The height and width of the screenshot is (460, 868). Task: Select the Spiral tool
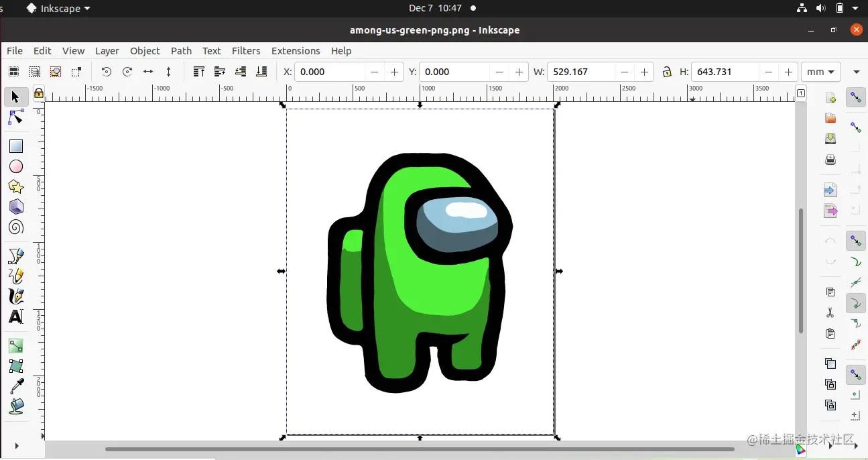15,227
